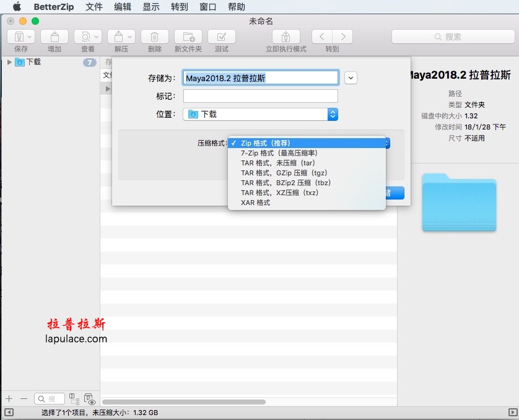Toggle sidebar with bottom-left panel icon
Image resolution: width=519 pixels, height=420 pixels.
coord(9,413)
